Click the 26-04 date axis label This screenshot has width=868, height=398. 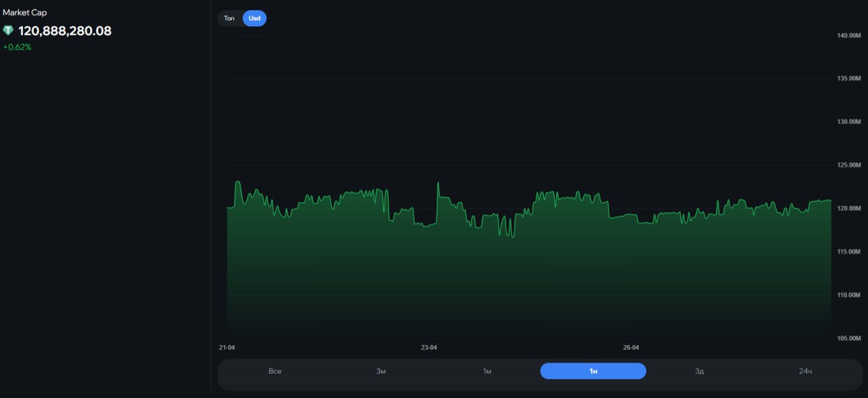point(631,348)
